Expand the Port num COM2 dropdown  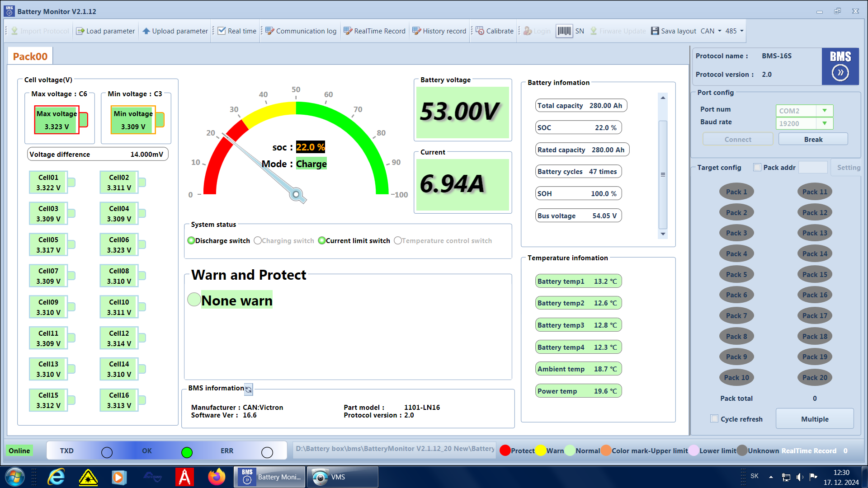[825, 111]
